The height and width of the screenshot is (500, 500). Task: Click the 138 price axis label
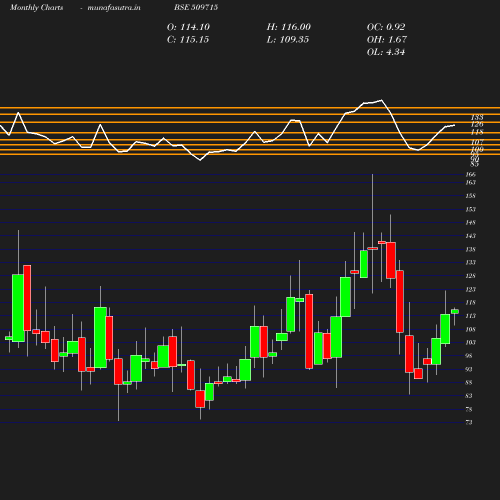(x=471, y=249)
